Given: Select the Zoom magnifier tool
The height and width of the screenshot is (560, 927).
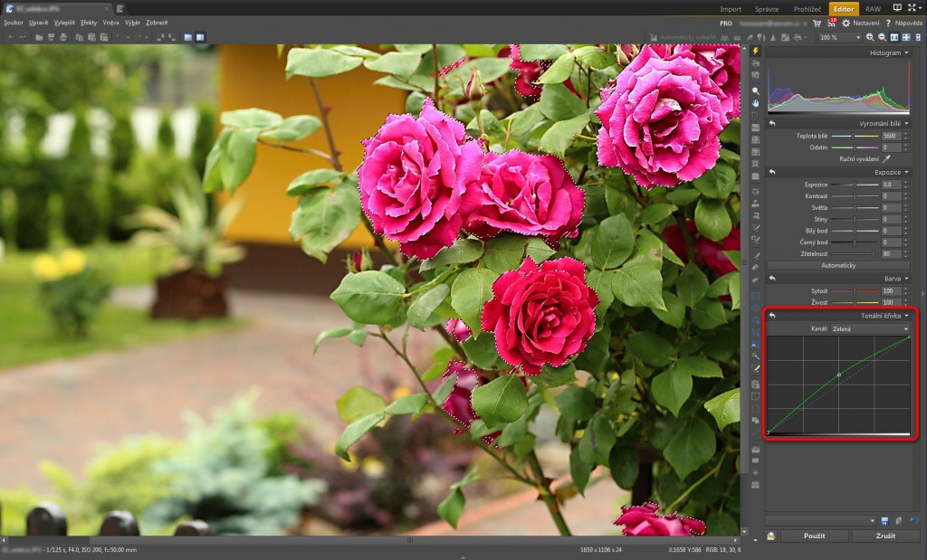Looking at the screenshot, I should (x=756, y=91).
